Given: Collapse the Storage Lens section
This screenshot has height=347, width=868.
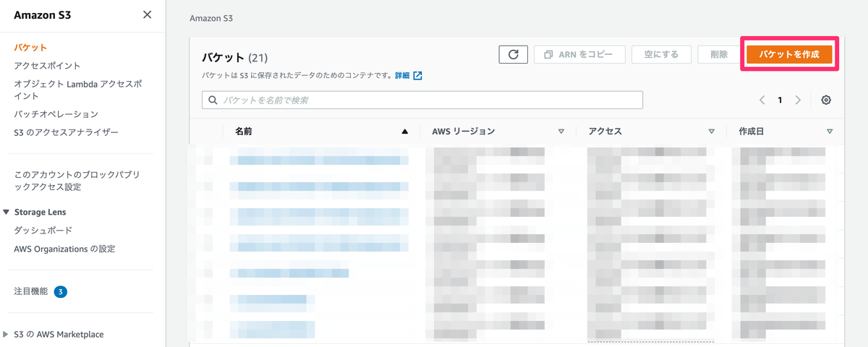Looking at the screenshot, I should (7, 212).
